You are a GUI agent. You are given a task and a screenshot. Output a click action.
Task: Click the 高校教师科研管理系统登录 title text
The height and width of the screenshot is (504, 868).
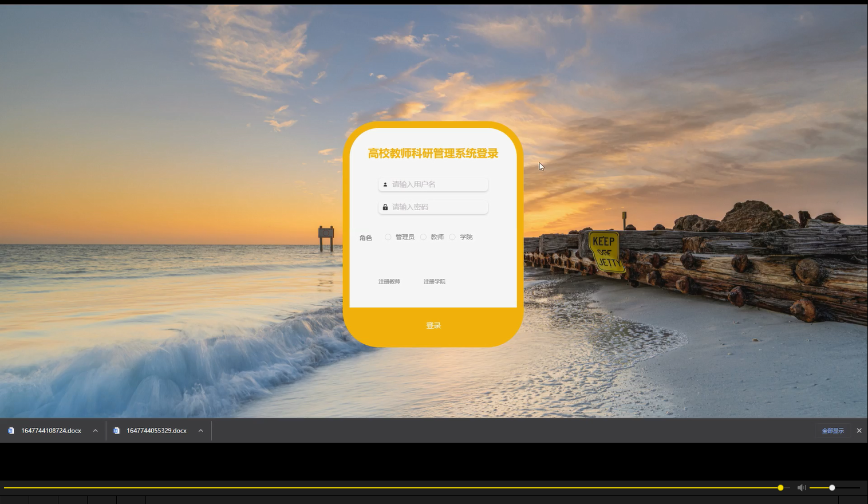[x=433, y=153]
